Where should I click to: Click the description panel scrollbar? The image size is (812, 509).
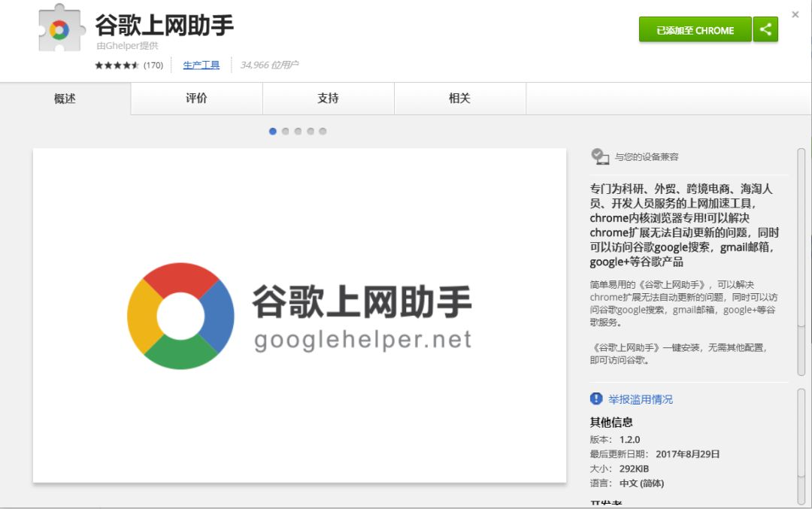click(801, 262)
